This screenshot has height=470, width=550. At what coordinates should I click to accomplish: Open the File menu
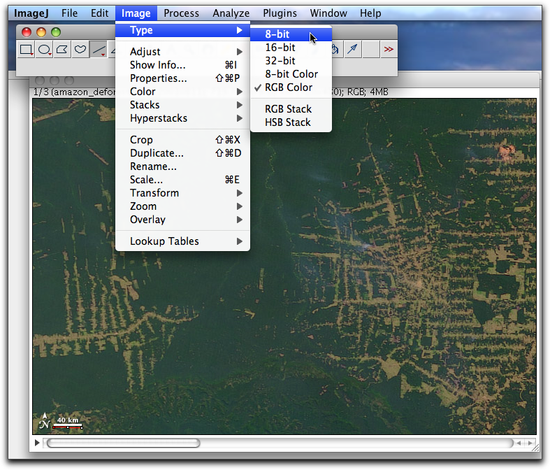[69, 13]
